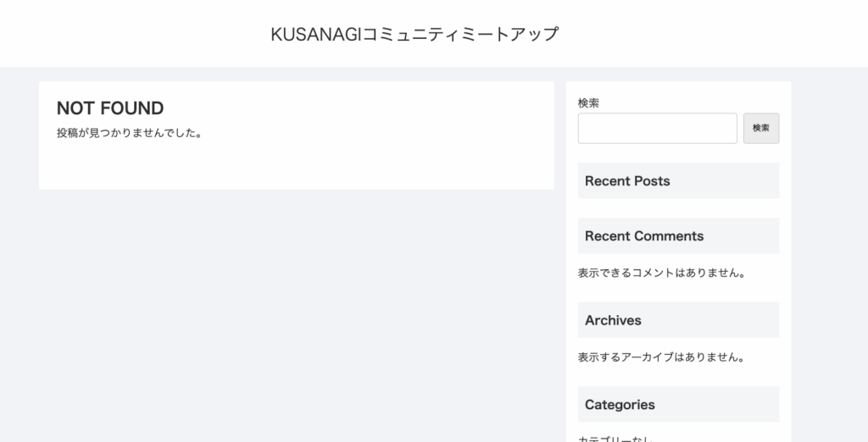Click the Categories widget heading
The height and width of the screenshot is (442, 868).
[x=620, y=405]
